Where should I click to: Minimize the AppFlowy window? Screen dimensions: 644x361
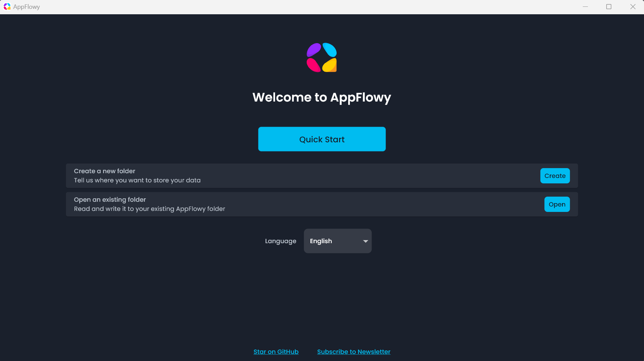pos(585,7)
